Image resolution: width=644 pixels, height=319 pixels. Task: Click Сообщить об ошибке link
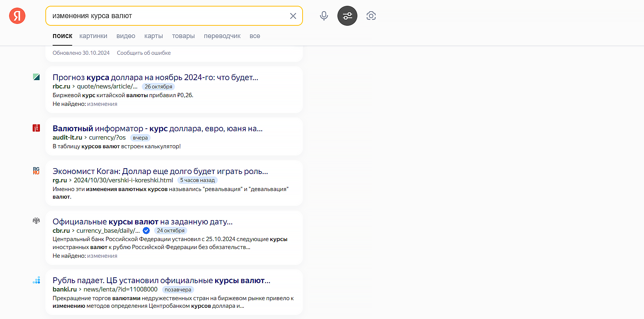(144, 53)
